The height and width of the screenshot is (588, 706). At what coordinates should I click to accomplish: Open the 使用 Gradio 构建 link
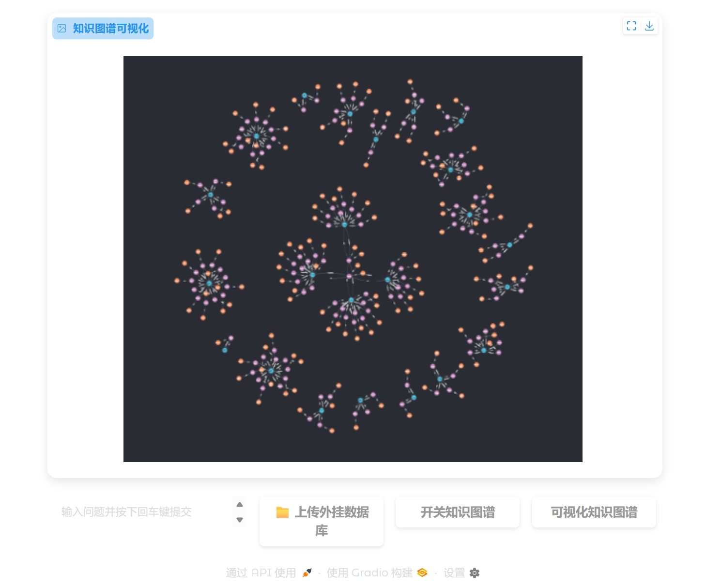coord(377,573)
